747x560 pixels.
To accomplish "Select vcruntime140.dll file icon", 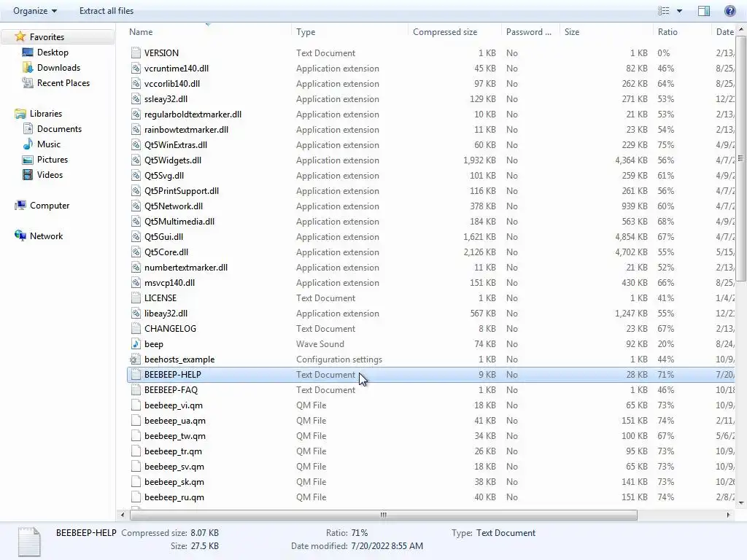I will (x=136, y=68).
